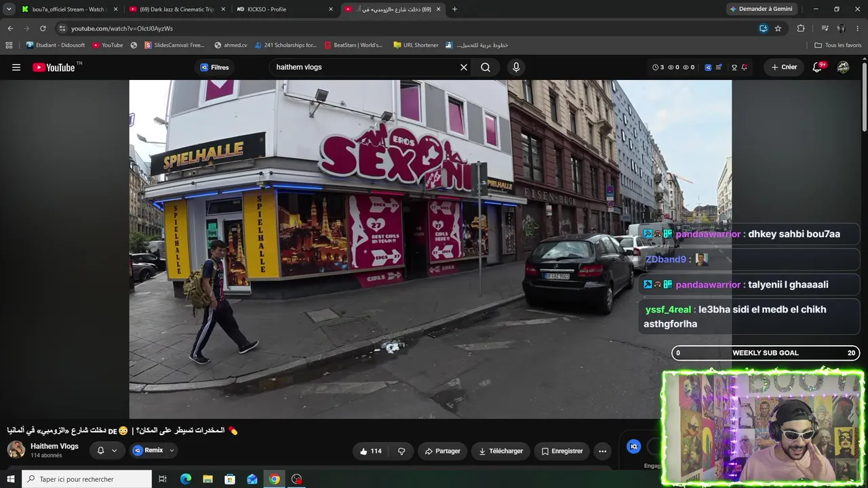This screenshot has width=868, height=488.
Task: Launch Microsoft Edge from taskbar
Action: tap(186, 479)
